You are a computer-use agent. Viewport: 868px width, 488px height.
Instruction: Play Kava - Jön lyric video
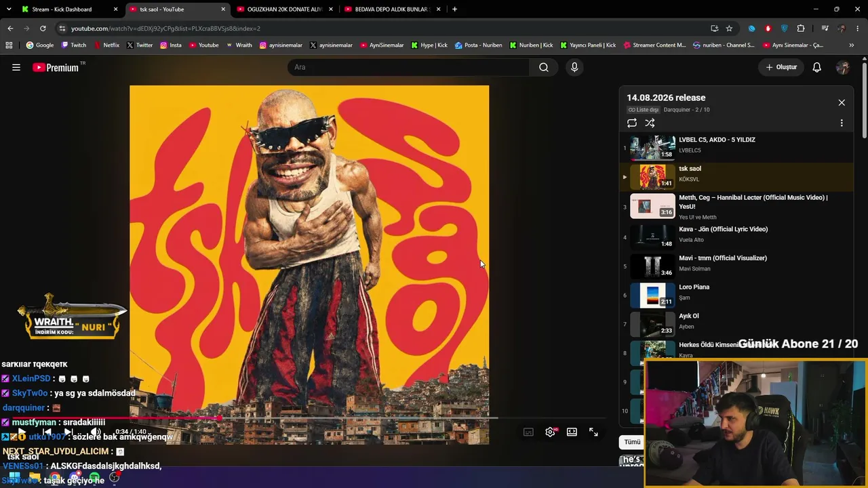(737, 237)
